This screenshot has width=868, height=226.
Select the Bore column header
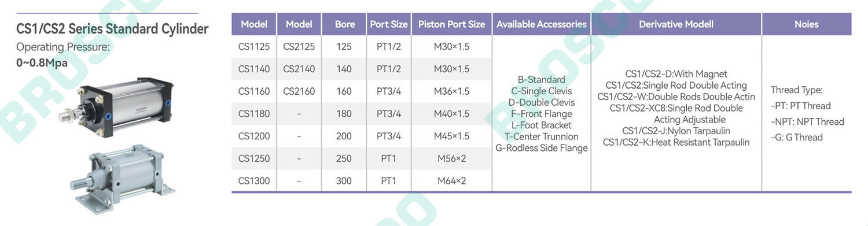[x=345, y=24]
